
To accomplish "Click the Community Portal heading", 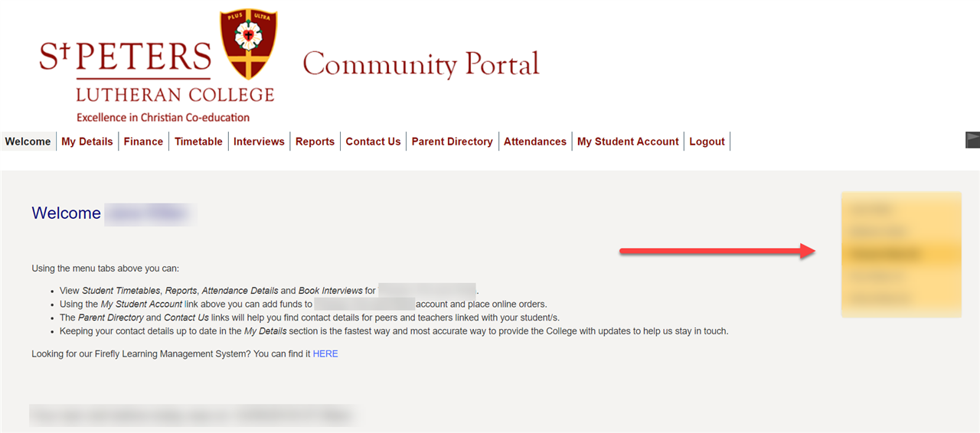I will [421, 64].
